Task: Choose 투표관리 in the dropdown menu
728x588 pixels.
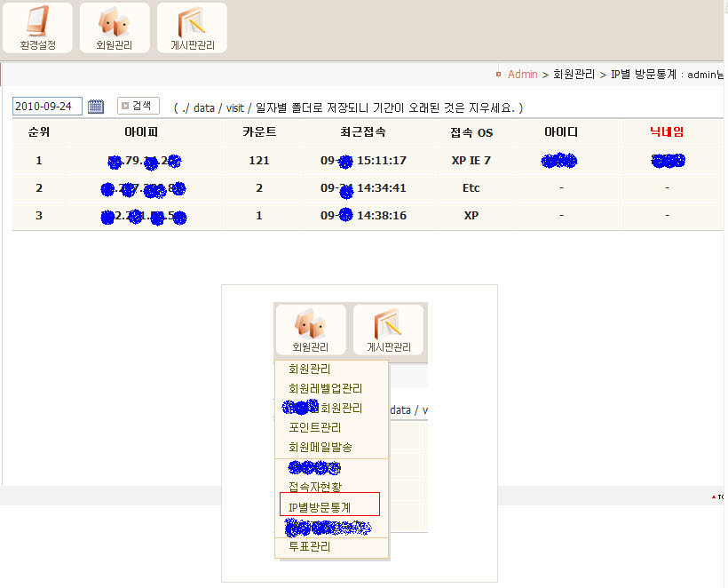Action: pos(309,546)
